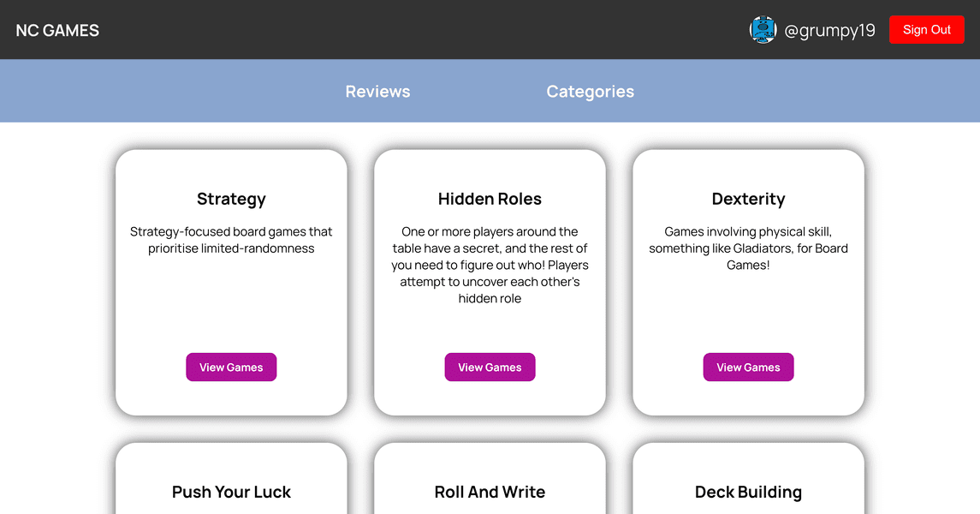This screenshot has width=980, height=514.
Task: Select the Dexterity card title
Action: coord(748,199)
